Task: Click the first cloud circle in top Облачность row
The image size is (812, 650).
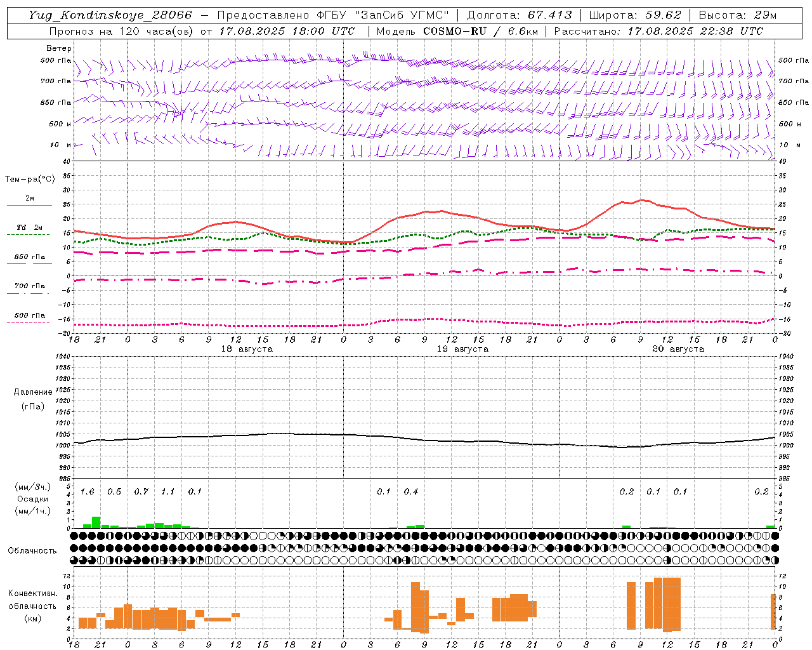Action: (x=74, y=536)
